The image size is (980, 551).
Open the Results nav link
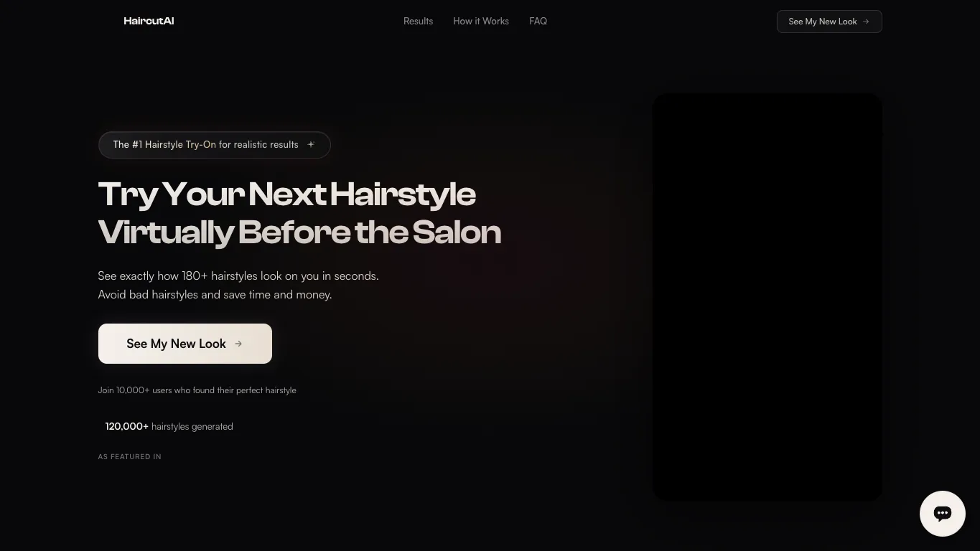point(418,21)
